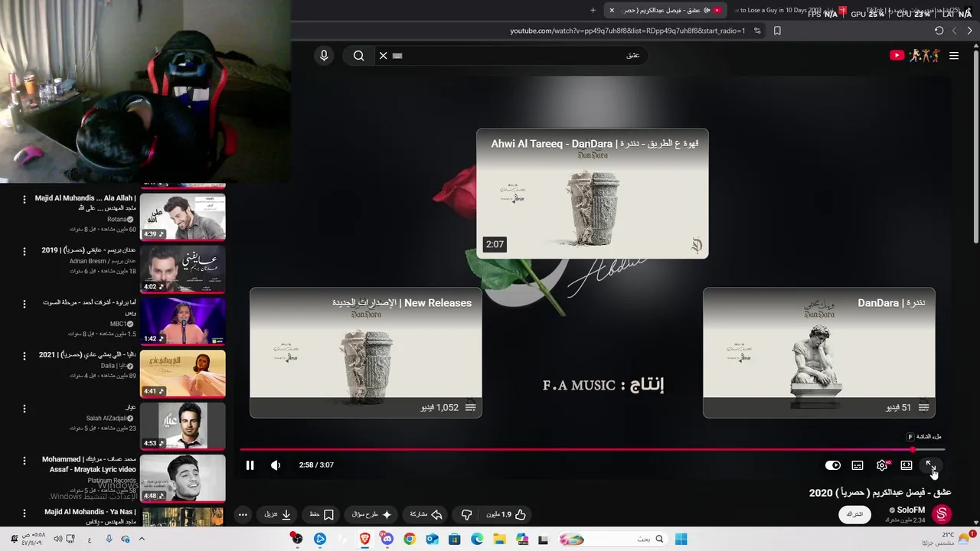Click the red video progress bar

click(x=592, y=449)
